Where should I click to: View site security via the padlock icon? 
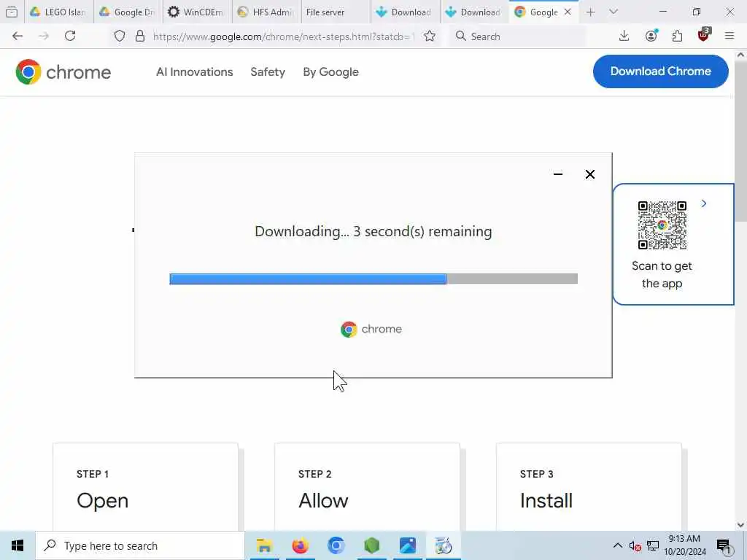click(139, 36)
